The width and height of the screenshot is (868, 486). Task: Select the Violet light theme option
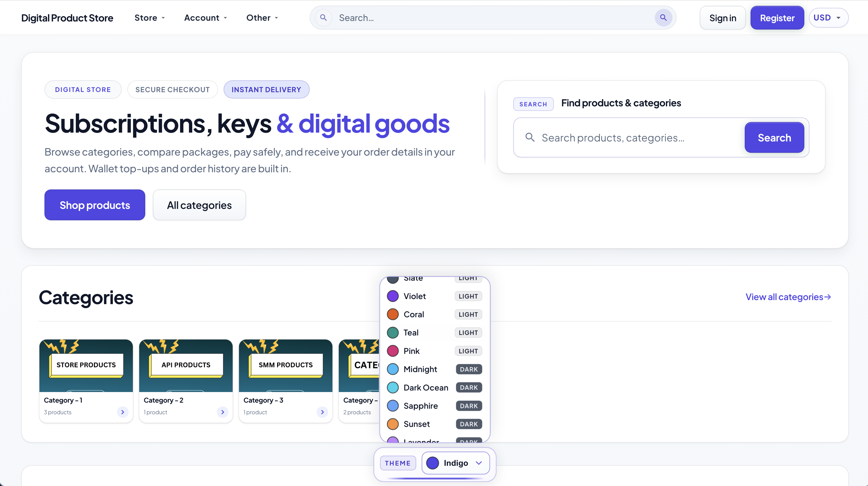pos(435,296)
